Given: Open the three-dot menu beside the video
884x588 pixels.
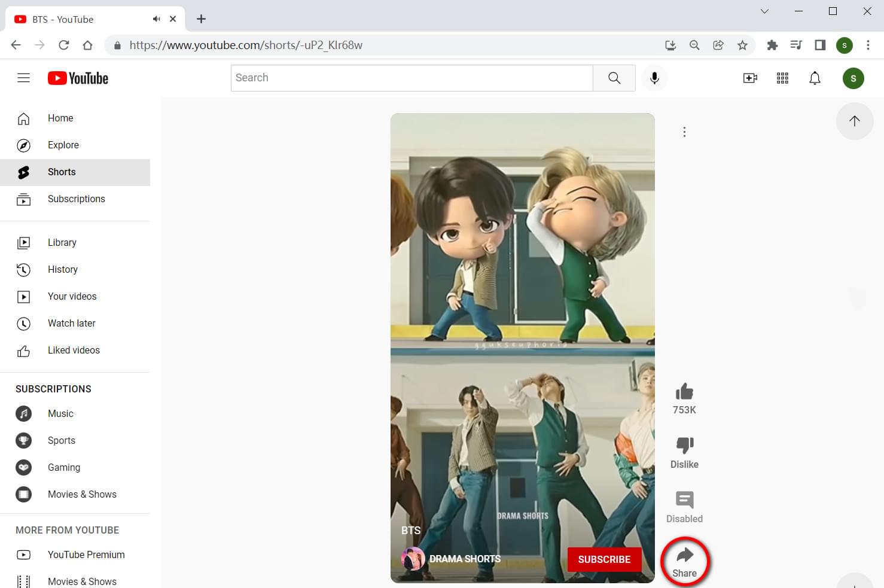Looking at the screenshot, I should pos(684,132).
